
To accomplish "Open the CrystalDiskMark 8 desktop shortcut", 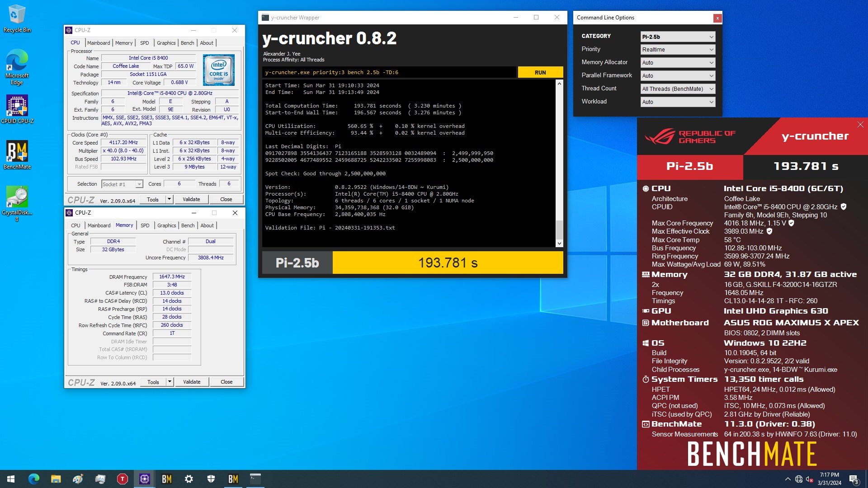I will click(x=17, y=204).
